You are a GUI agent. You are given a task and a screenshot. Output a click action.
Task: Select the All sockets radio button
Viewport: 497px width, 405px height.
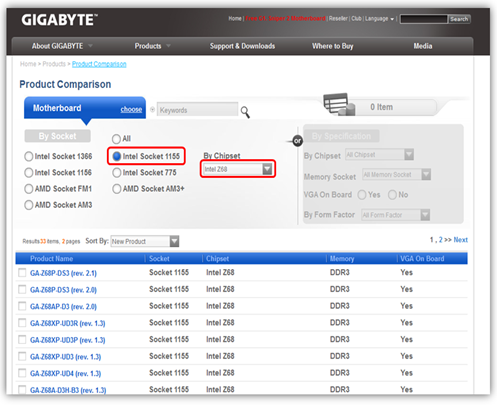[x=116, y=139]
